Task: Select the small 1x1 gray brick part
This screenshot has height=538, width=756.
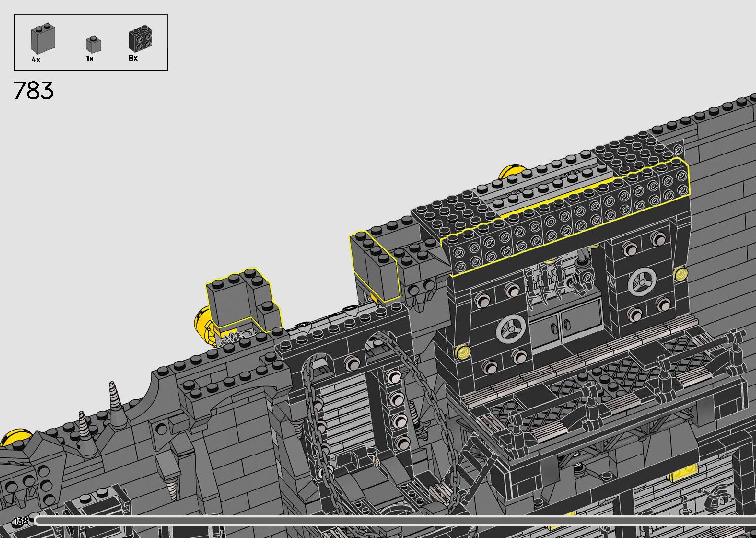Action: (93, 44)
